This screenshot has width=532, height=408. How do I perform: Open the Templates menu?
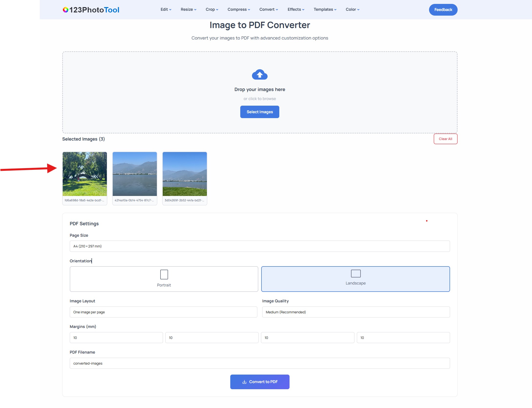pos(325,10)
